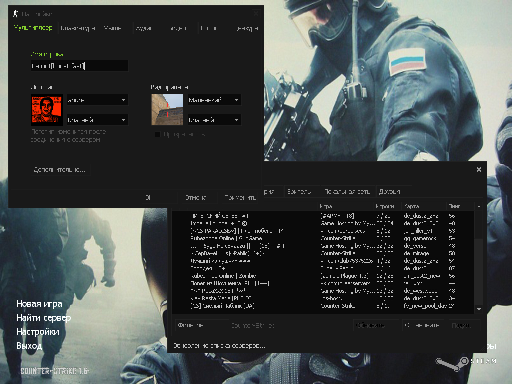Open the crosshair color dropdown
The image size is (512, 384).
[x=214, y=120]
